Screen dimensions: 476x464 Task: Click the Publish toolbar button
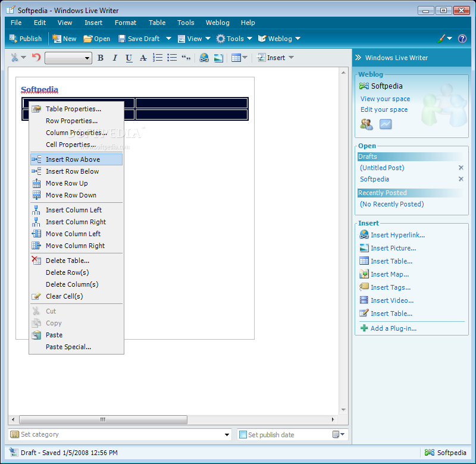coord(26,39)
